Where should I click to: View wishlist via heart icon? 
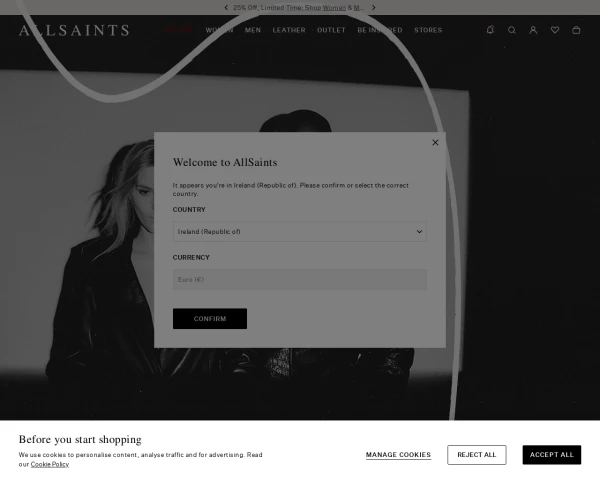[x=555, y=30]
